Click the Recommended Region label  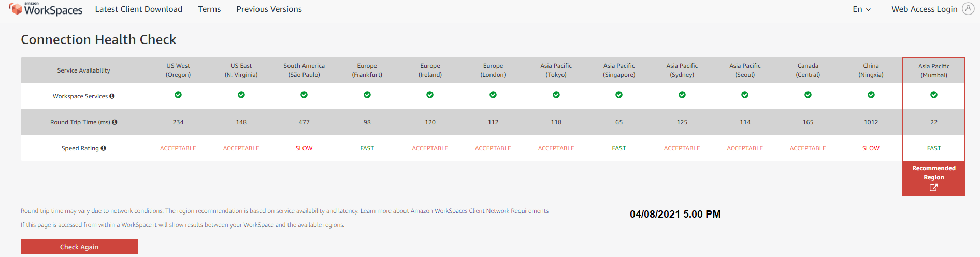934,173
